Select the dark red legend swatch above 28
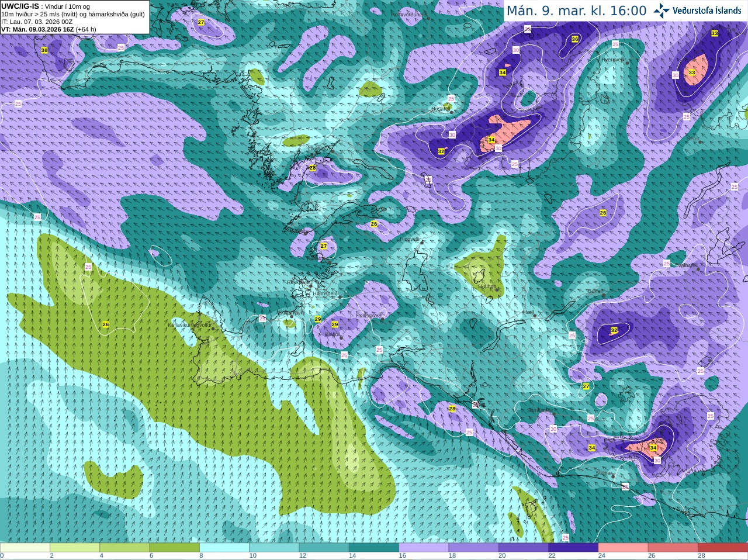Screen dimensions: 748x560 pos(723,548)
